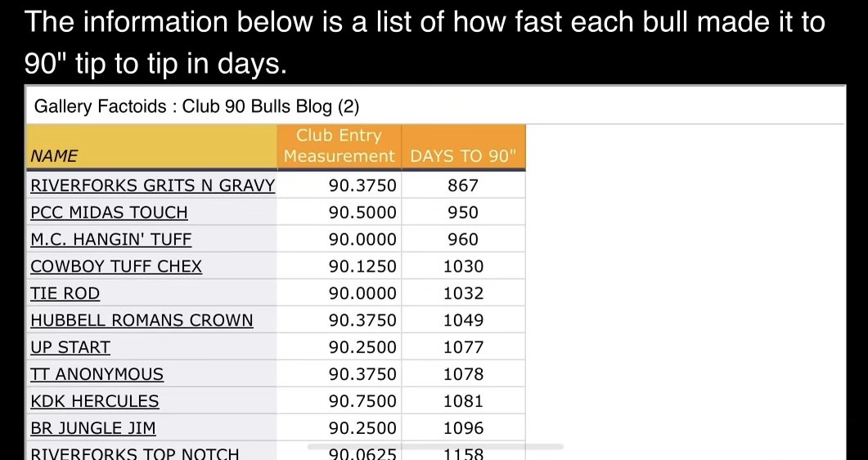Open the RIVERFORKS GRITS N GRAVY link
The image size is (868, 460).
(x=152, y=185)
